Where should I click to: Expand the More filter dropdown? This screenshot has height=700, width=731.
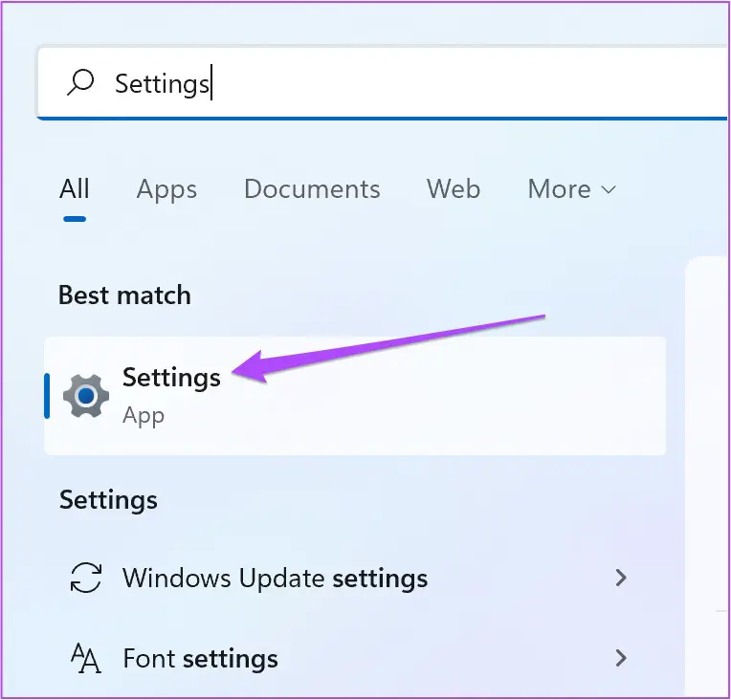tap(571, 189)
